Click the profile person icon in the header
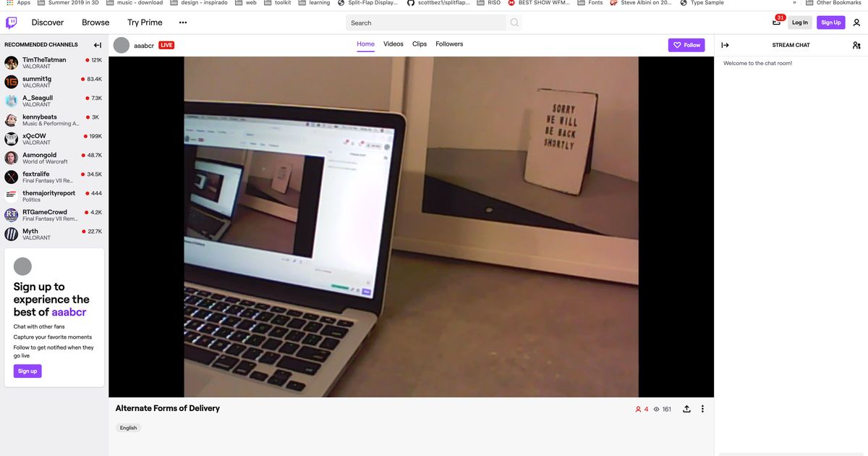 [856, 22]
